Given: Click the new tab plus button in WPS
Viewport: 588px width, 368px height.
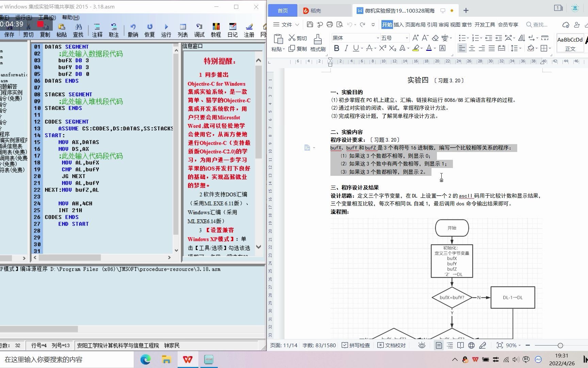Looking at the screenshot, I should click(466, 11).
